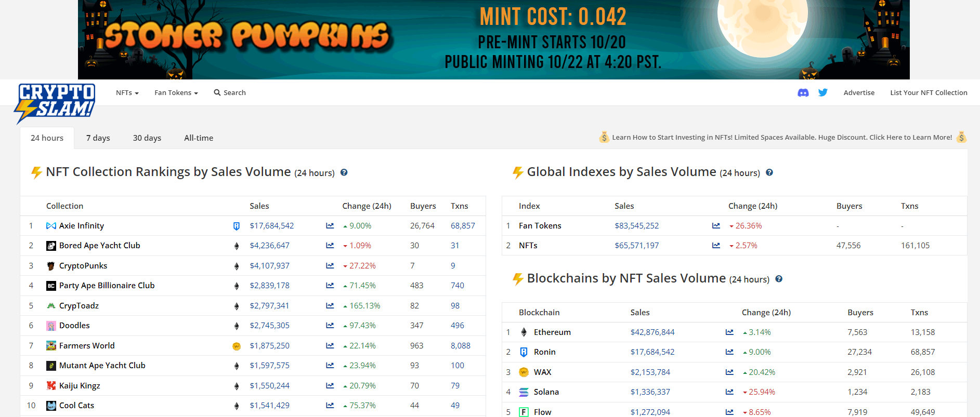Open the chart icon for Ronin blockchain
The width and height of the screenshot is (980, 417).
point(730,352)
